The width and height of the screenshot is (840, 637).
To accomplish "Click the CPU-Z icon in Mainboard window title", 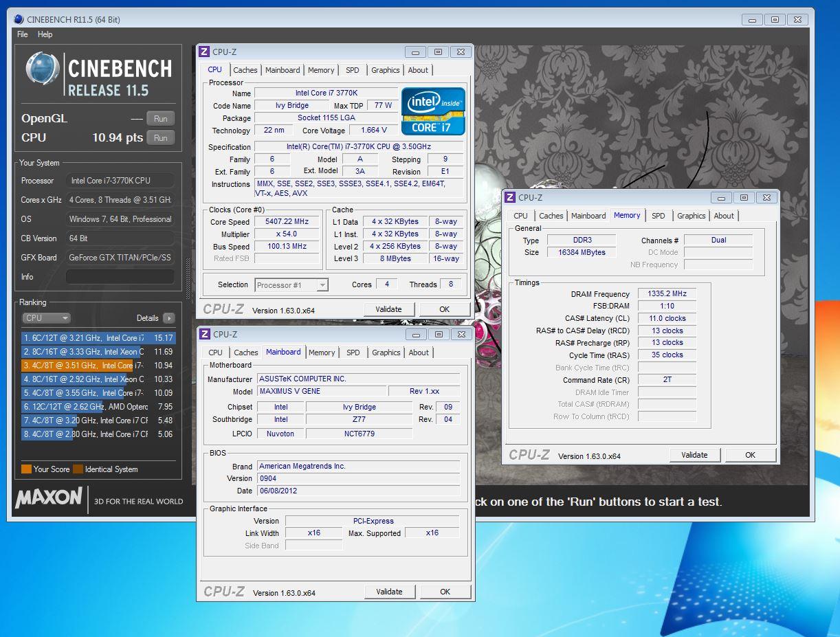I will [204, 334].
